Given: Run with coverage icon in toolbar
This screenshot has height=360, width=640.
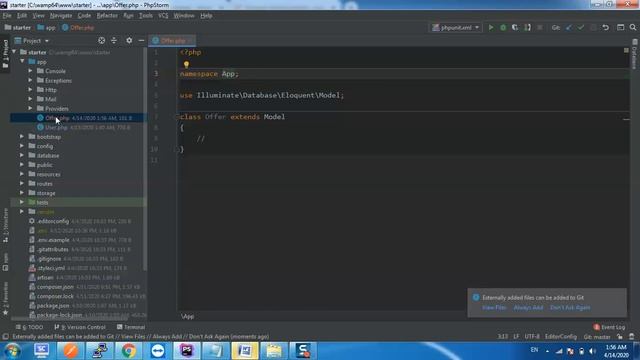Looking at the screenshot, I should pyautogui.click(x=515, y=27).
